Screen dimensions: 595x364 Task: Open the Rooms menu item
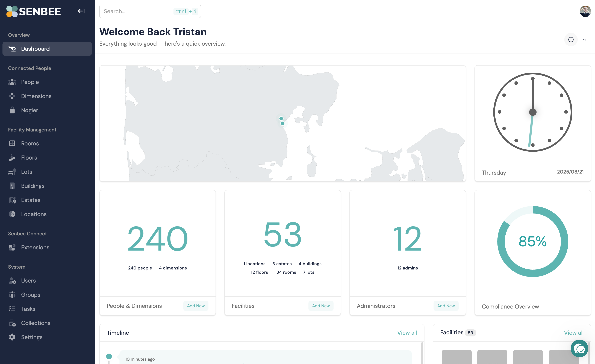tap(30, 143)
